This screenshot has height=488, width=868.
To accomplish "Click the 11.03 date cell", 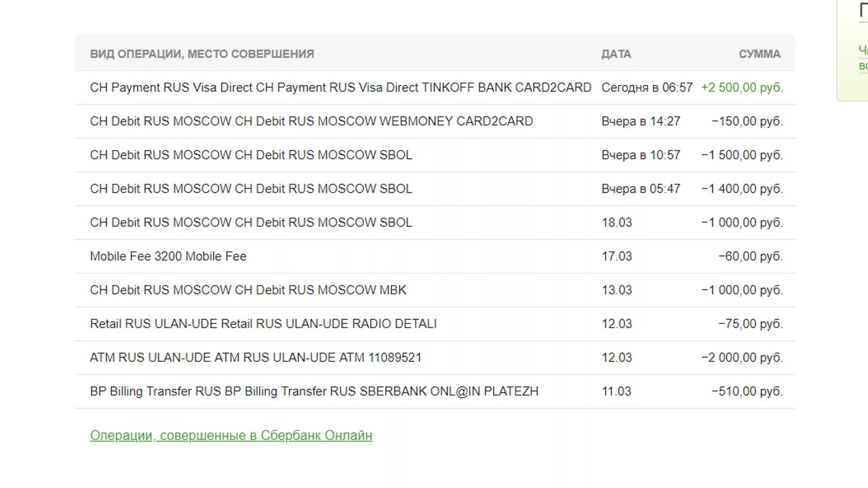I will 616,391.
